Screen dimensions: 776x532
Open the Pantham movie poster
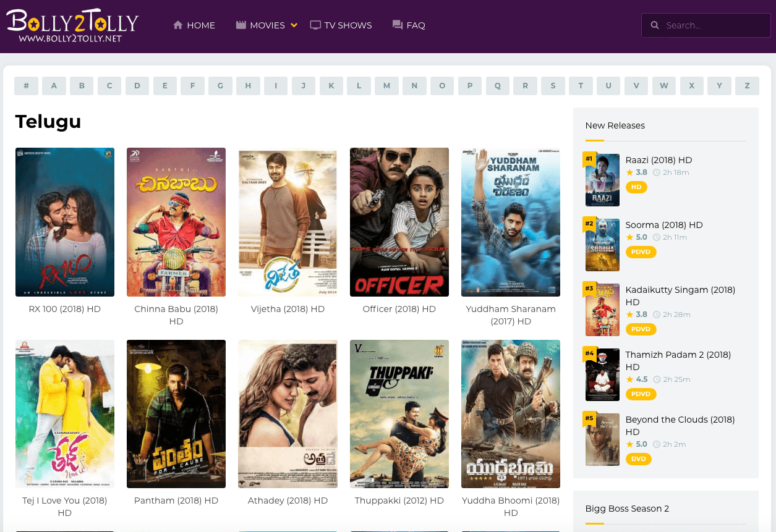pos(176,414)
